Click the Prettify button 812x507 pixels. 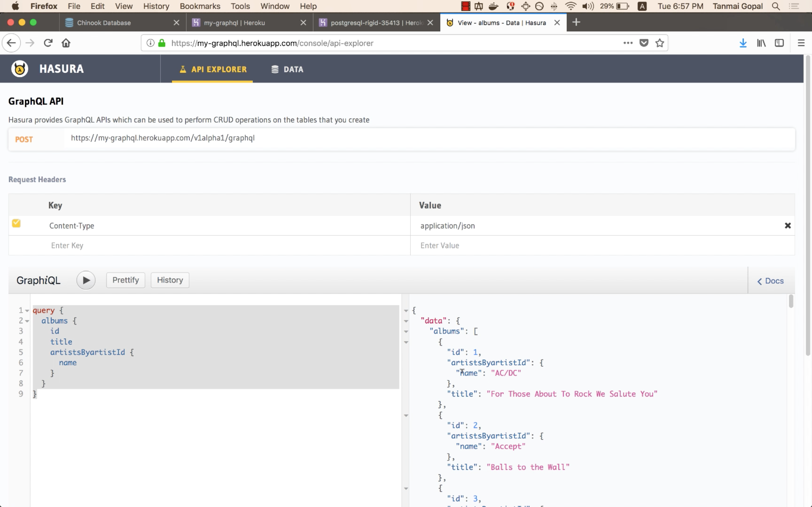(125, 280)
